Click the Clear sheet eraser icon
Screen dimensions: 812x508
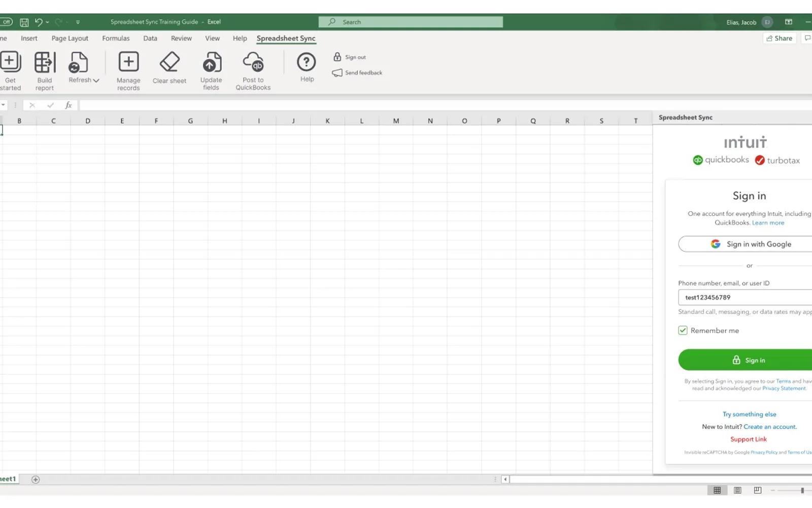[x=170, y=62]
